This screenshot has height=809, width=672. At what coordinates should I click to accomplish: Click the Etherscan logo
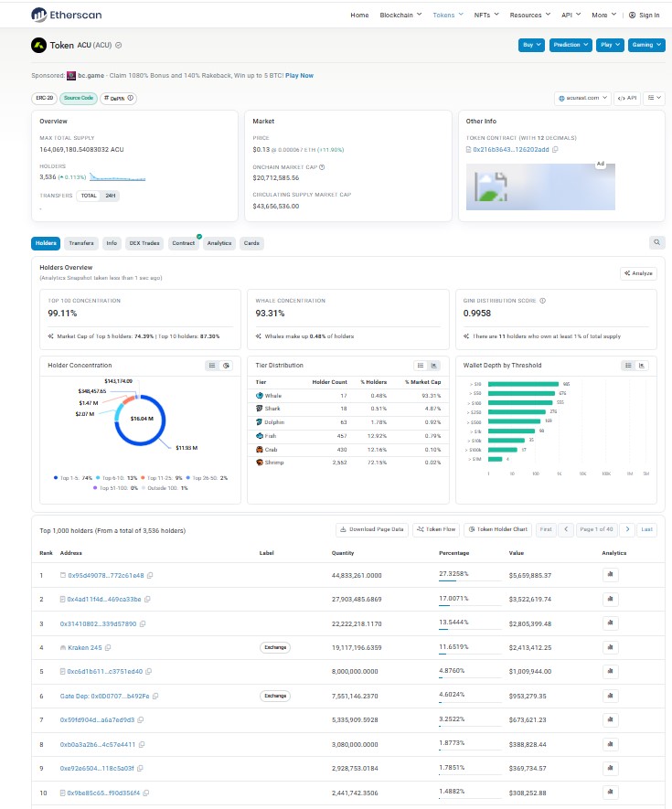tap(66, 15)
